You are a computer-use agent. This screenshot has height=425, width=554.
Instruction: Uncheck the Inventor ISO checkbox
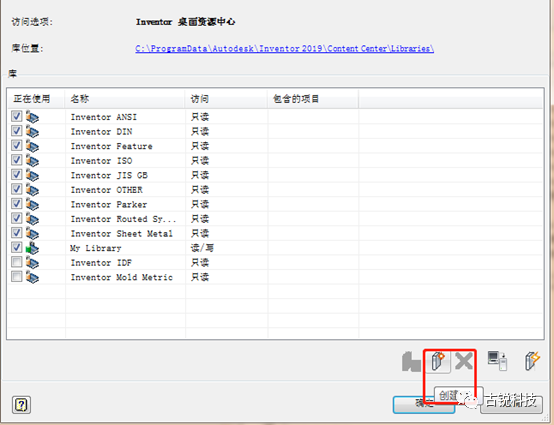tap(17, 160)
